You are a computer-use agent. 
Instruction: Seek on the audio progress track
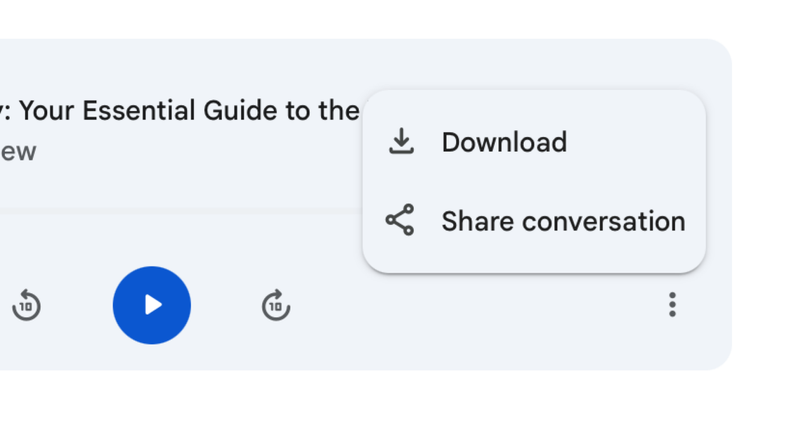point(180,210)
